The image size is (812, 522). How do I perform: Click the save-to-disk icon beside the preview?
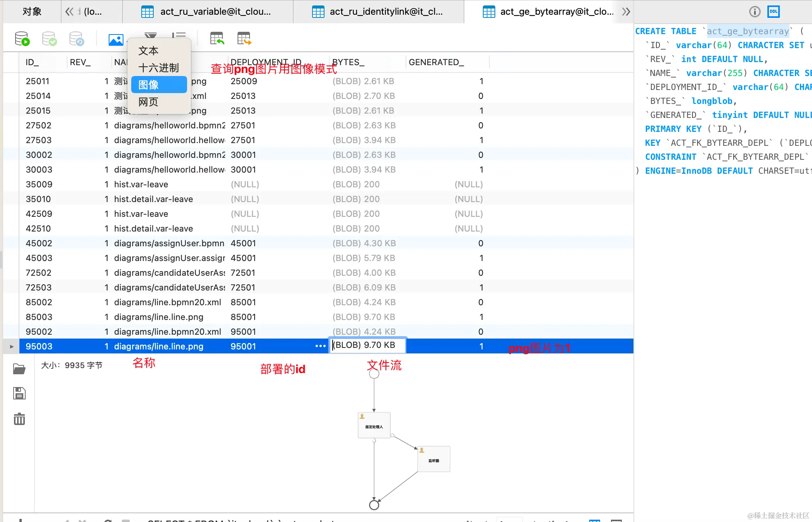click(19, 393)
